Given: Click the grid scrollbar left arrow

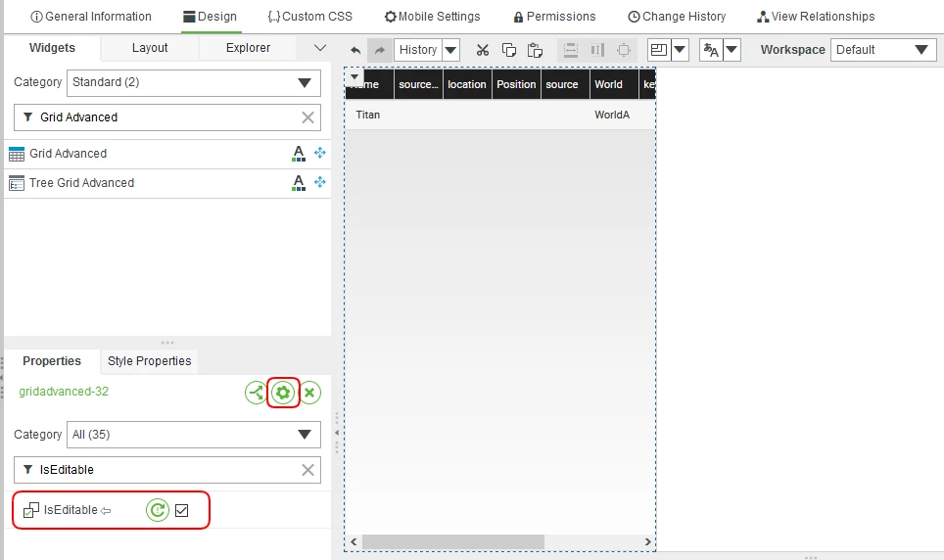Looking at the screenshot, I should pyautogui.click(x=354, y=542).
